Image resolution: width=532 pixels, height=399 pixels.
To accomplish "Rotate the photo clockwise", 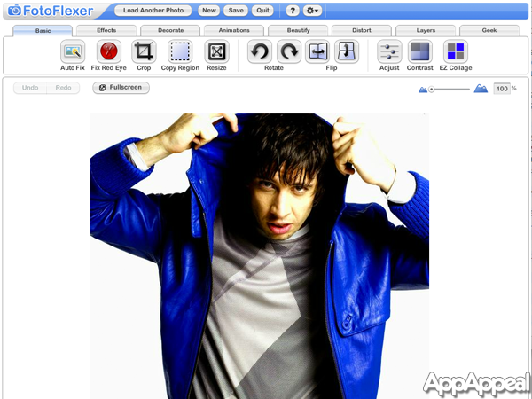I will [x=289, y=51].
